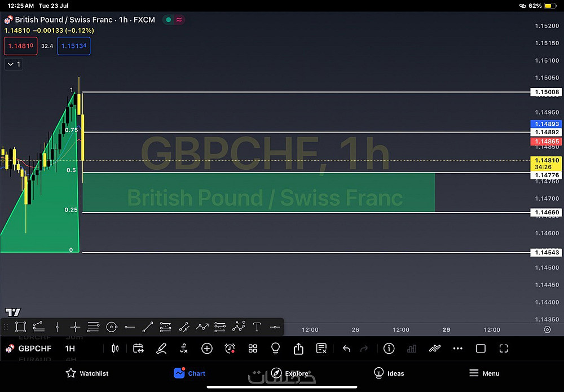Viewport: 564px width, 392px height.
Task: Tap the blue buy price 1.15134
Action: pos(74,46)
